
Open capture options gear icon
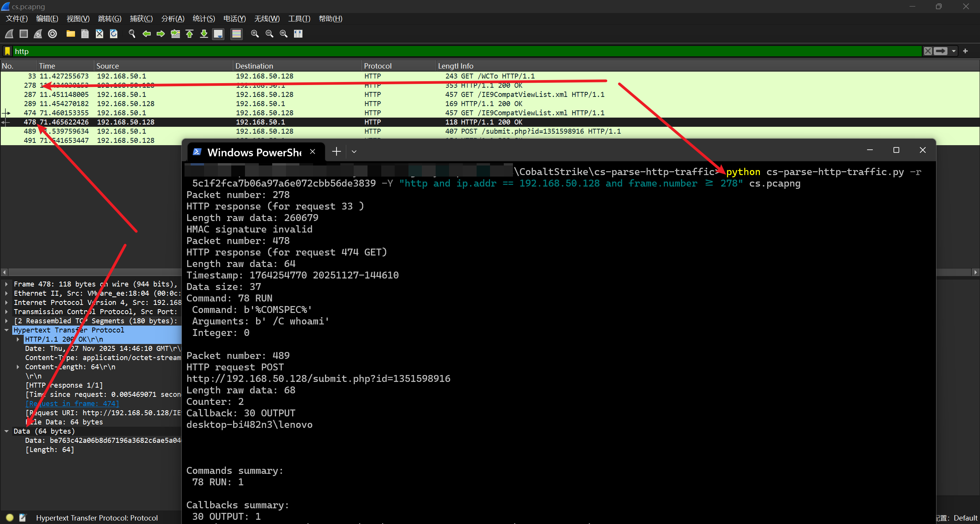tap(52, 34)
